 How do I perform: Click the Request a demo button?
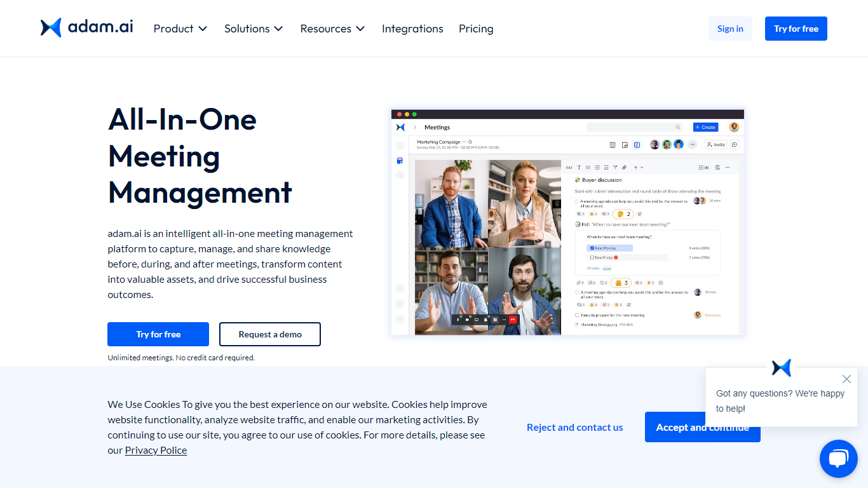(x=270, y=334)
